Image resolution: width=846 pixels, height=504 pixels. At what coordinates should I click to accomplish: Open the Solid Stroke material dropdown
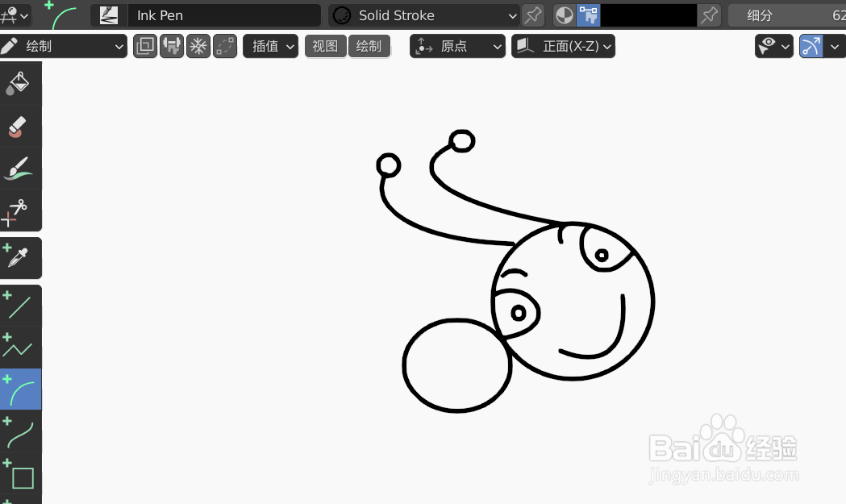click(424, 15)
